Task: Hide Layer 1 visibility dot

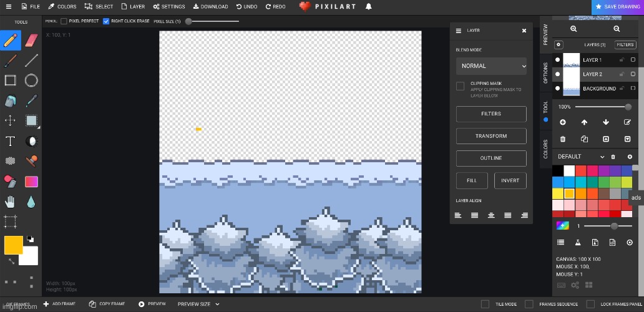Action: (x=557, y=60)
